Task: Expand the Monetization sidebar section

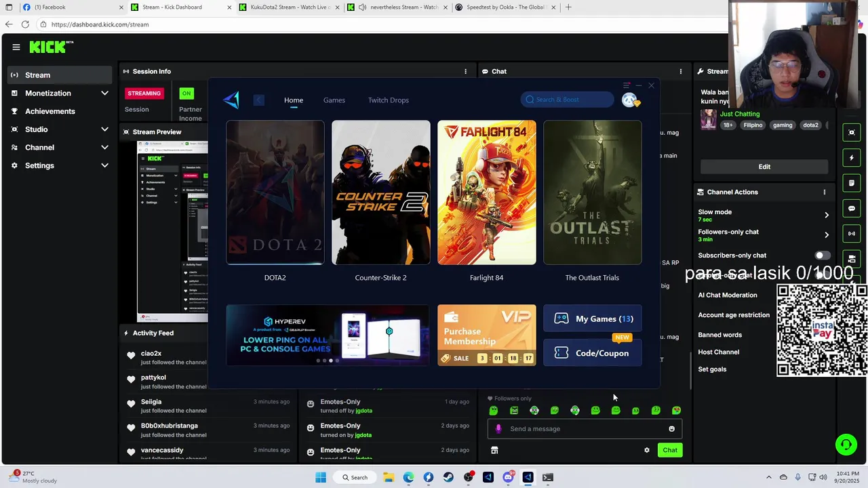Action: (104, 93)
